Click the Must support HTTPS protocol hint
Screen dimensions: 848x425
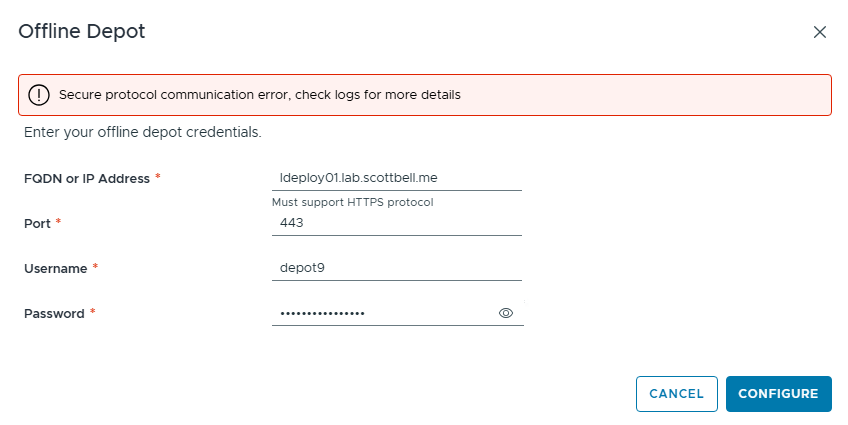click(352, 202)
